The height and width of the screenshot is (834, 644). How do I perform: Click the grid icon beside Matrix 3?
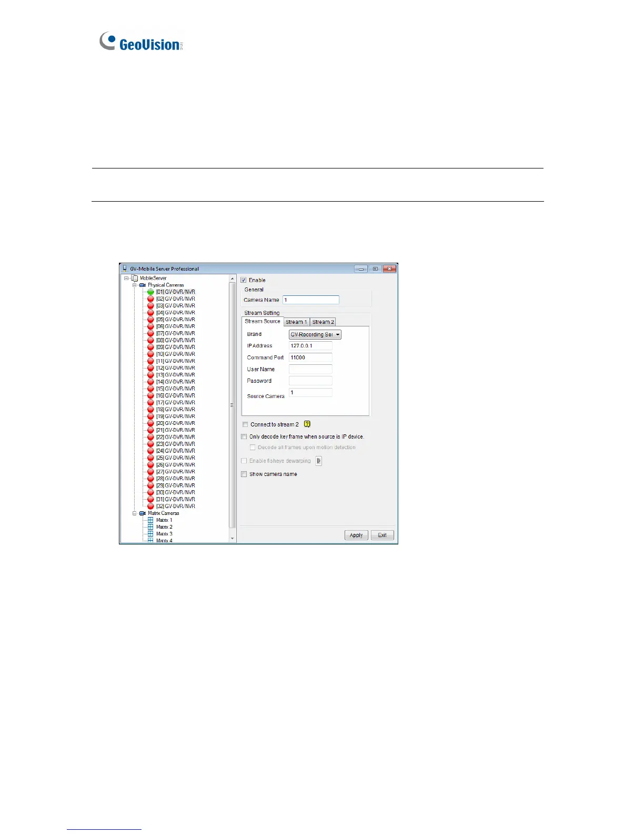[x=150, y=534]
